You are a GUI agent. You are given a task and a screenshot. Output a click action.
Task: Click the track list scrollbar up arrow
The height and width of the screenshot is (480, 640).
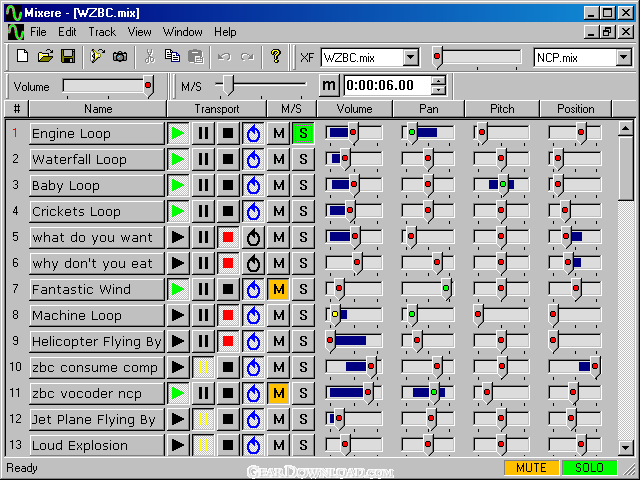pos(626,128)
